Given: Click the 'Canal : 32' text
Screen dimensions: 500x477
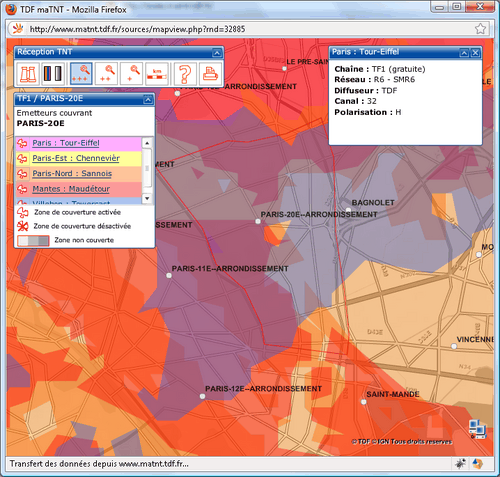Looking at the screenshot, I should 355,101.
